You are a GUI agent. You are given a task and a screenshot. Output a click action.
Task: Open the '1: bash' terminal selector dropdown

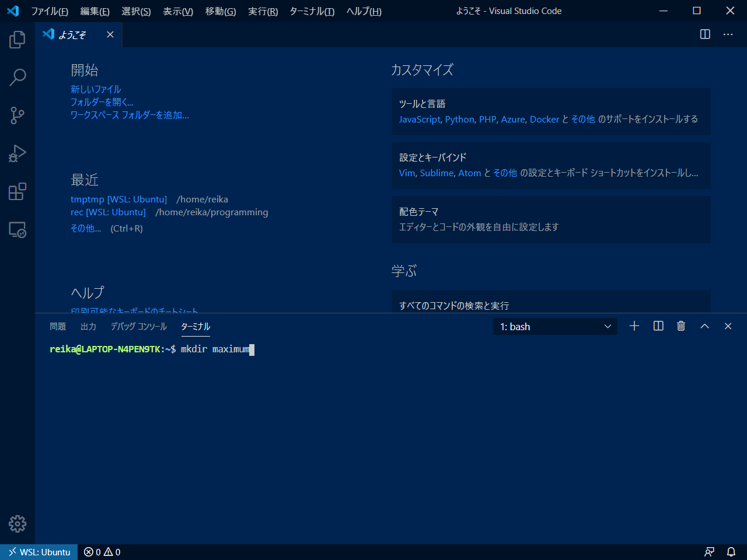tap(554, 326)
